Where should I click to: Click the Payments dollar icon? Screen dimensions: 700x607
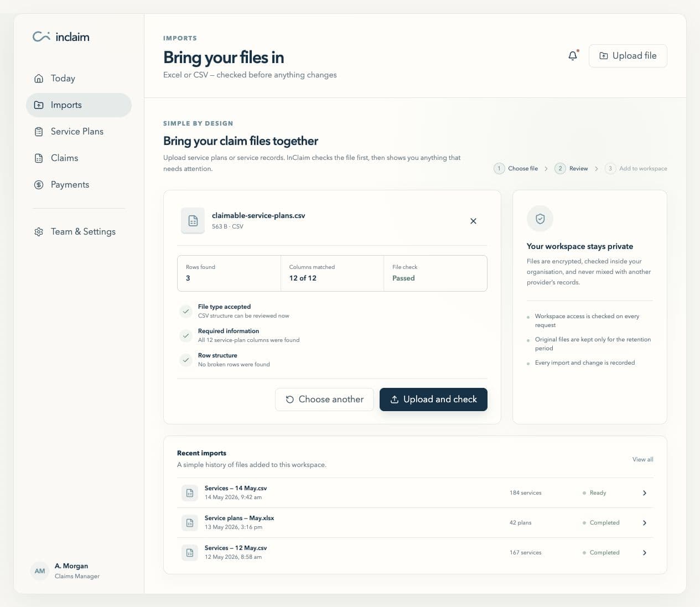tap(39, 184)
